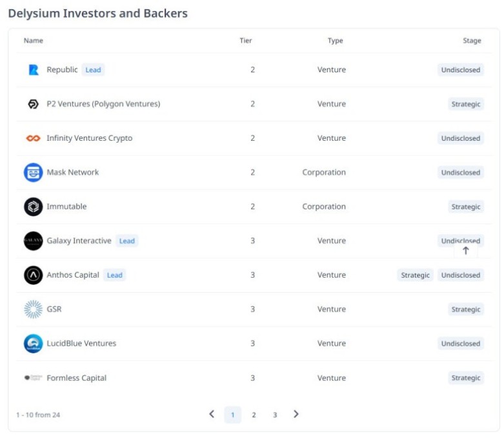The image size is (504, 438).
Task: Select current pagination page 1
Action: click(233, 415)
